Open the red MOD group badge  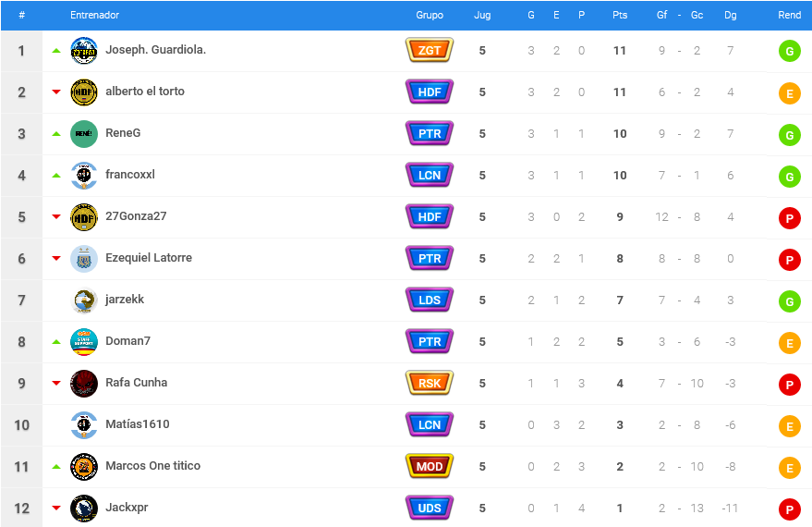[x=430, y=466]
